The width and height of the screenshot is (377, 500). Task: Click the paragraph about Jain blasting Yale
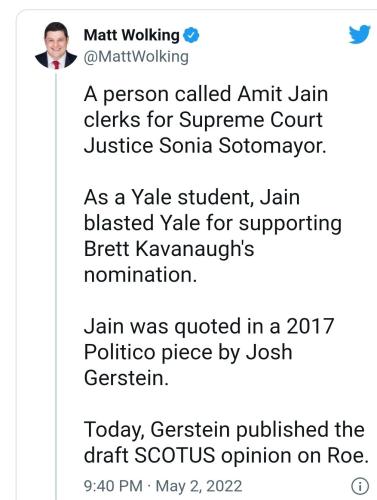click(x=213, y=236)
